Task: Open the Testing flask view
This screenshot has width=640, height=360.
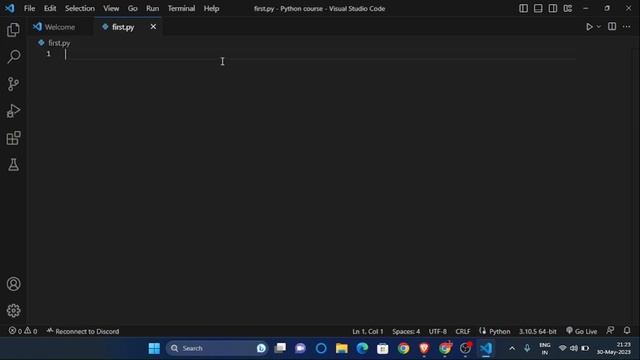Action: click(x=13, y=165)
